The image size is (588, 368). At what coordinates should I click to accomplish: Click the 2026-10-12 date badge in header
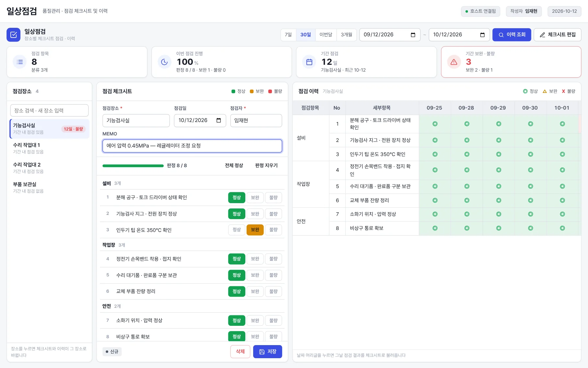pyautogui.click(x=564, y=11)
